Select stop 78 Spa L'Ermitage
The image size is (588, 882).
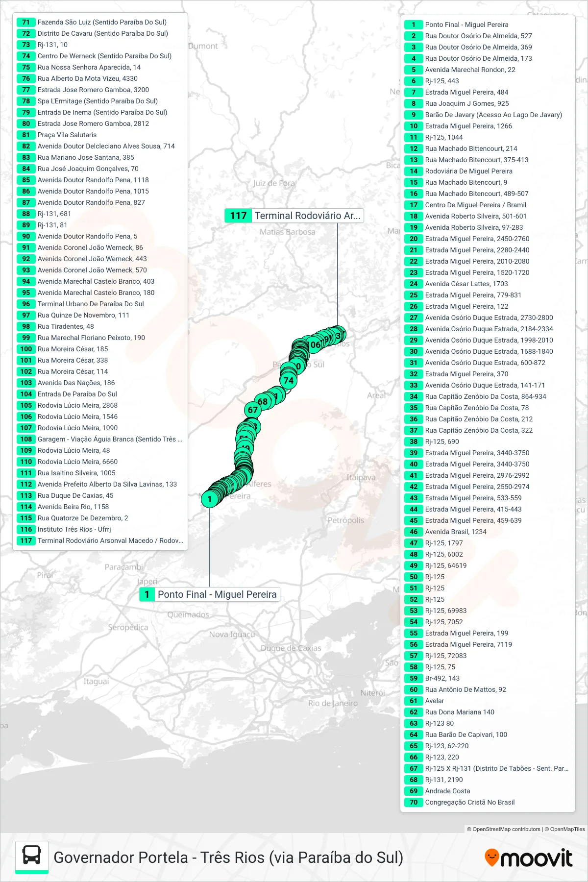pyautogui.click(x=100, y=101)
